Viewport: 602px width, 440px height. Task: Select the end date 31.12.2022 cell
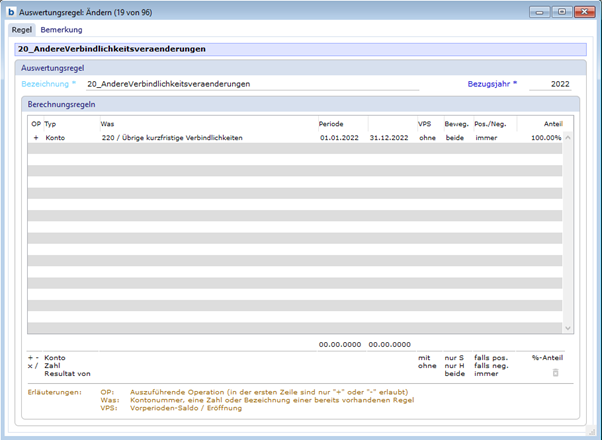click(388, 137)
